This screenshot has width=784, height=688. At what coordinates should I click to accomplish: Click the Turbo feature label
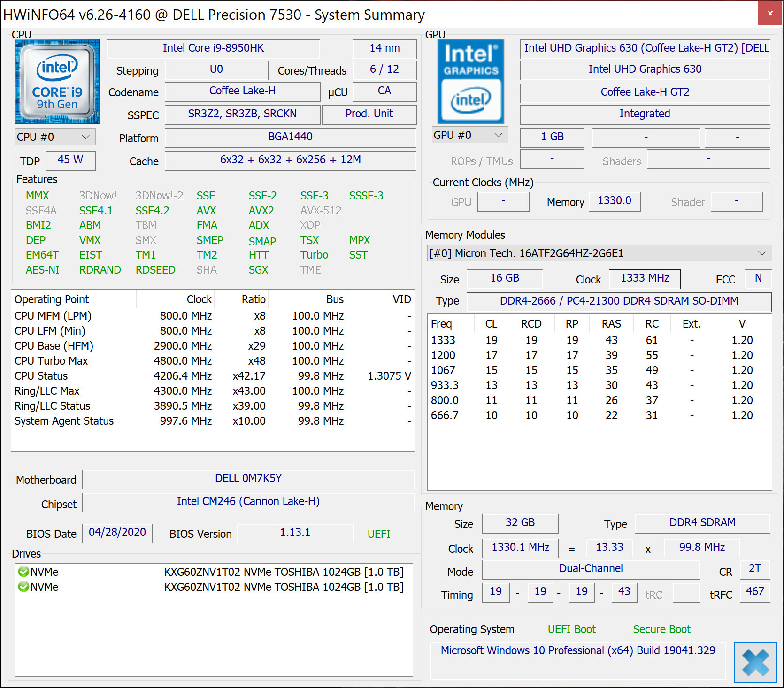click(314, 255)
